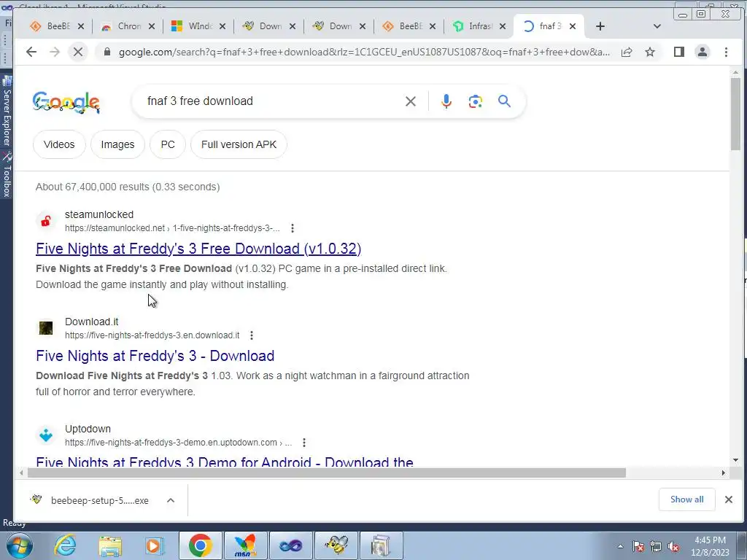Click the horizontal scrollbar thumb
The width and height of the screenshot is (747, 560).
[326, 472]
